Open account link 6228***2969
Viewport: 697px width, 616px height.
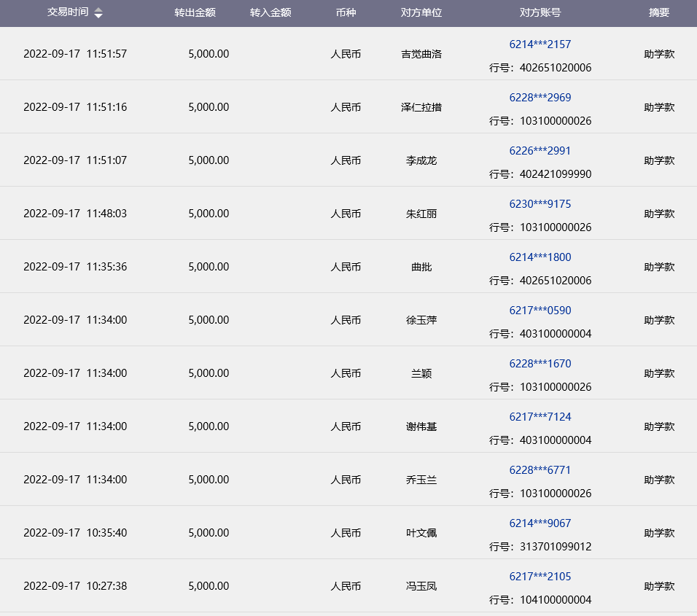[x=540, y=98]
